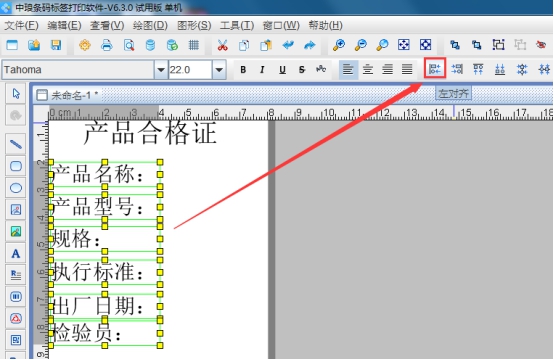Click the zoom in magnifier icon

[x=338, y=45]
